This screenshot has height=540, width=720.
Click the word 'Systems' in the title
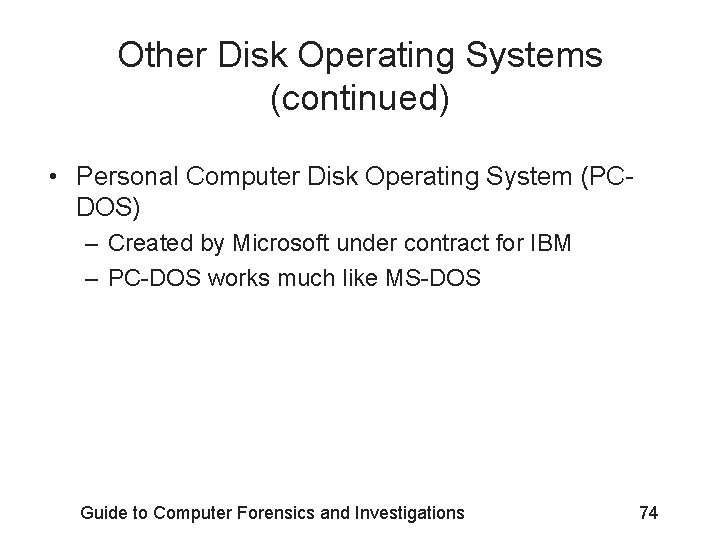click(534, 56)
